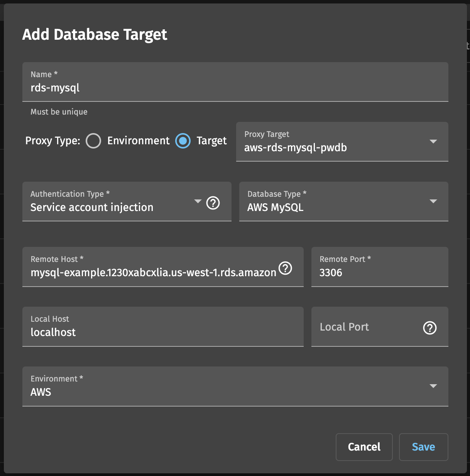Image resolution: width=470 pixels, height=476 pixels.
Task: Expand the Database Type dropdown arrow
Action: (433, 201)
